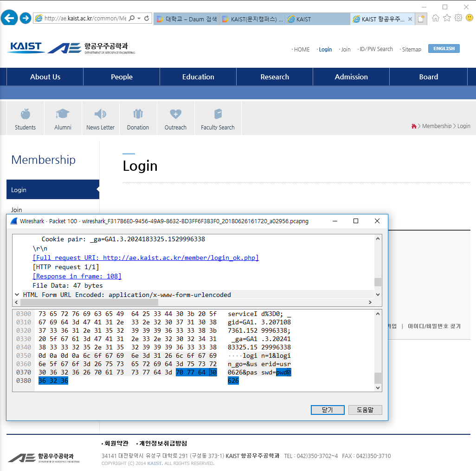
Task: Open the Education menu
Action: click(198, 77)
